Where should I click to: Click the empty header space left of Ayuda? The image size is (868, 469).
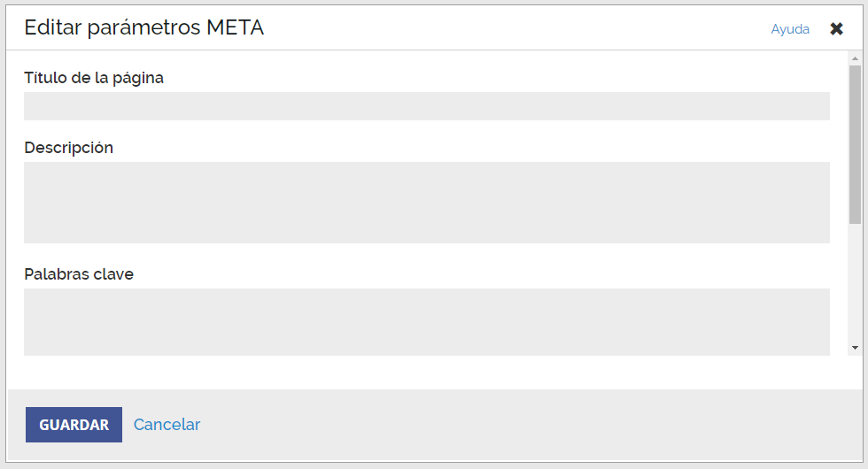coord(531,28)
